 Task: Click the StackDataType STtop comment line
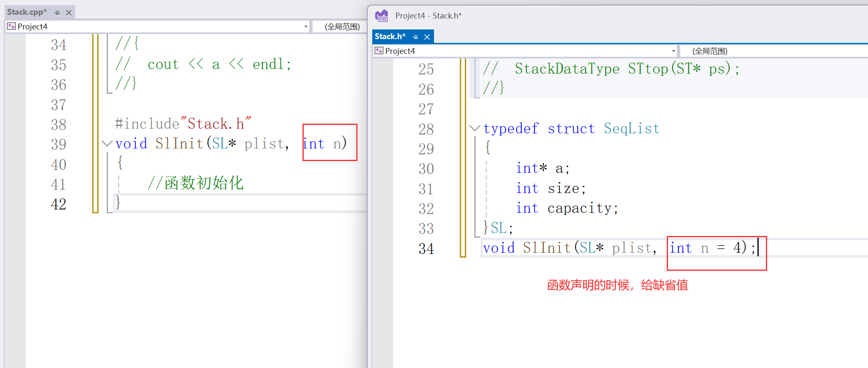pyautogui.click(x=611, y=69)
